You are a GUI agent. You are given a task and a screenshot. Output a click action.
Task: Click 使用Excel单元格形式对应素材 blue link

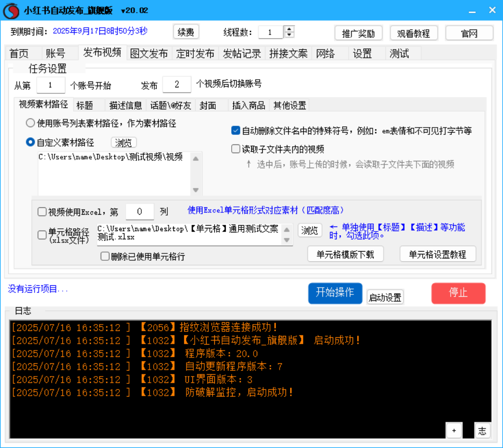(265, 211)
